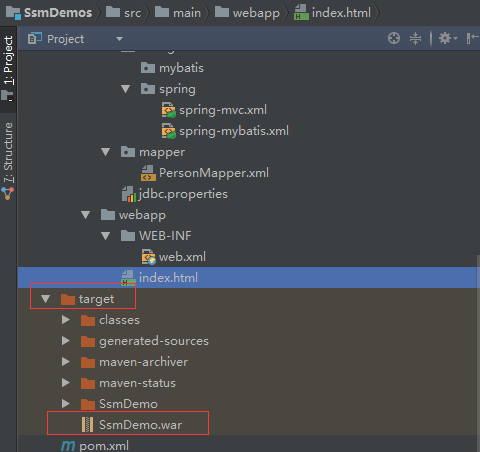Switch to the 1: Project side tab
Screen dimensions: 480x452
8,69
